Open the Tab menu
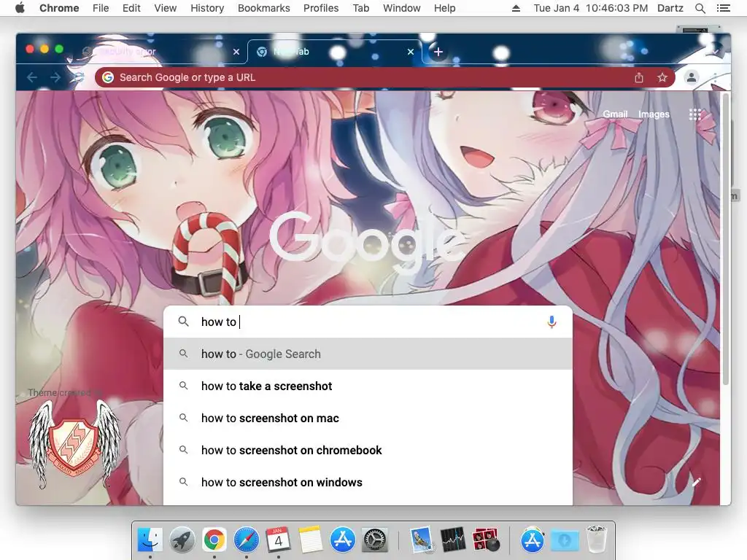 [x=361, y=8]
